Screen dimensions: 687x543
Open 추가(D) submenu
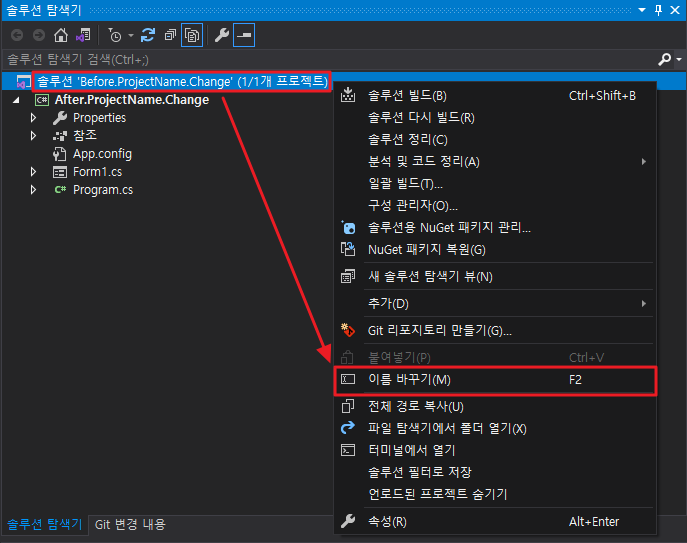[495, 303]
